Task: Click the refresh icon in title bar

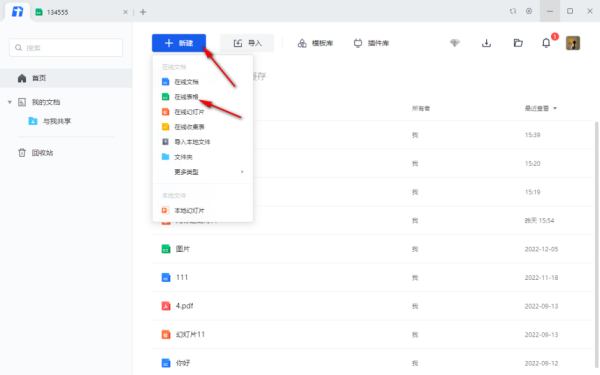Action: [x=513, y=11]
